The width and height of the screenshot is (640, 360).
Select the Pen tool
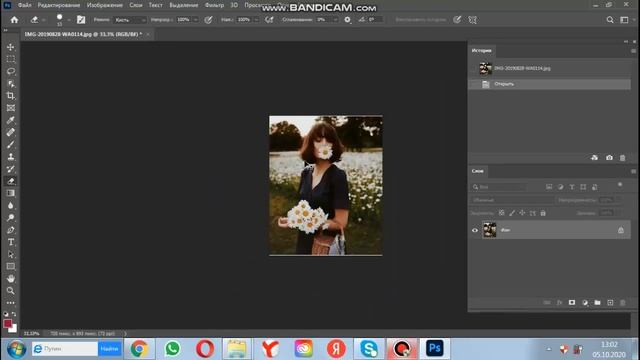coord(11,230)
